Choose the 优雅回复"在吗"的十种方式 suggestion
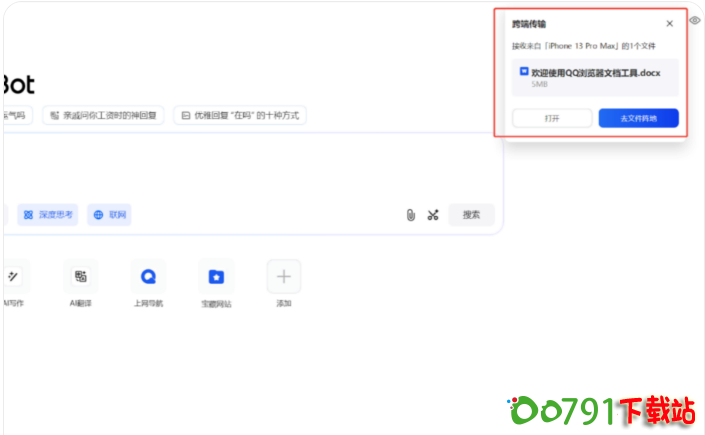Screen dimensions: 705x435 (x=240, y=115)
